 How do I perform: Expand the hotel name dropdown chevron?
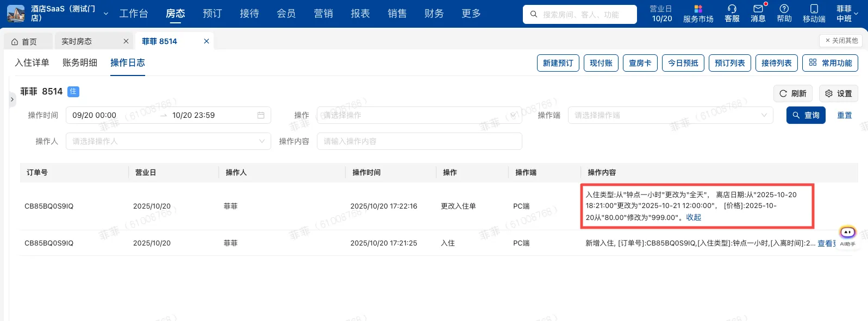pos(106,14)
